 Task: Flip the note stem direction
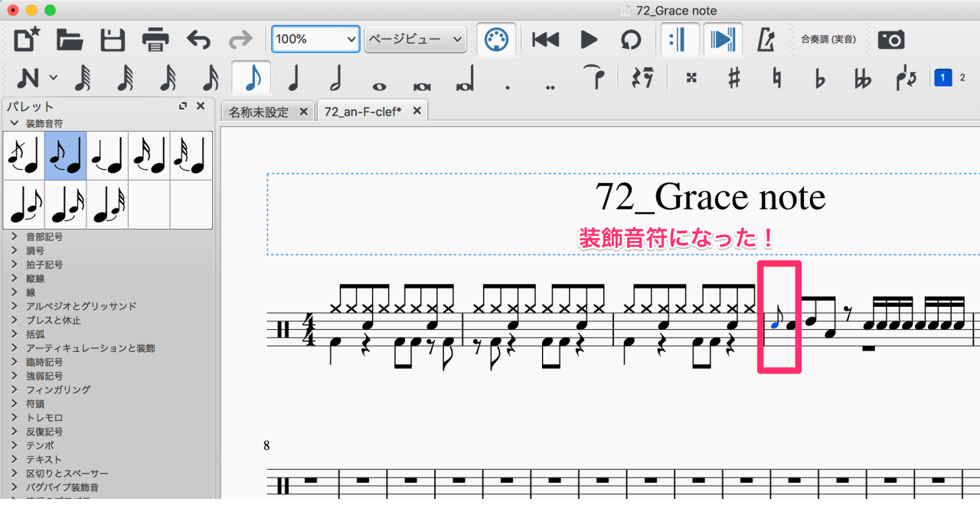click(x=906, y=78)
